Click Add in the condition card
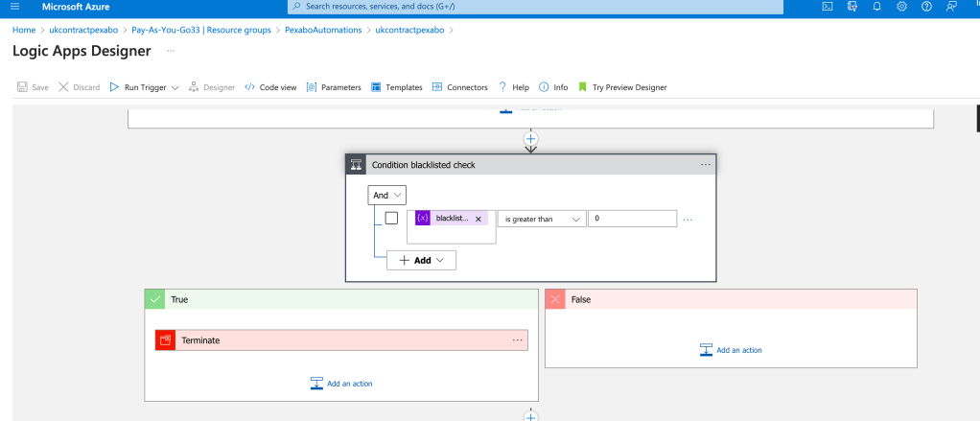The height and width of the screenshot is (421, 980). tap(421, 261)
